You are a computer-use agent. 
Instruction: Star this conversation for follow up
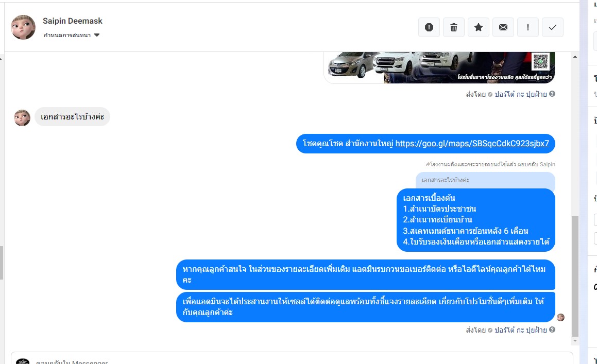pyautogui.click(x=478, y=27)
